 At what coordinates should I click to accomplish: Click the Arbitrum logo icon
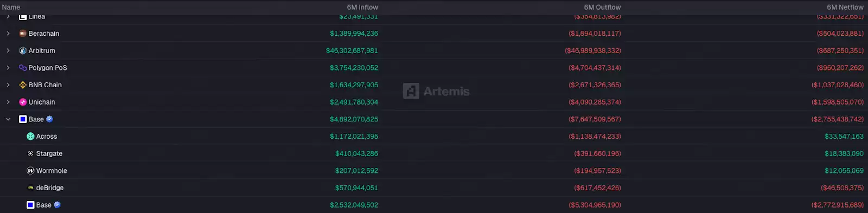point(23,51)
